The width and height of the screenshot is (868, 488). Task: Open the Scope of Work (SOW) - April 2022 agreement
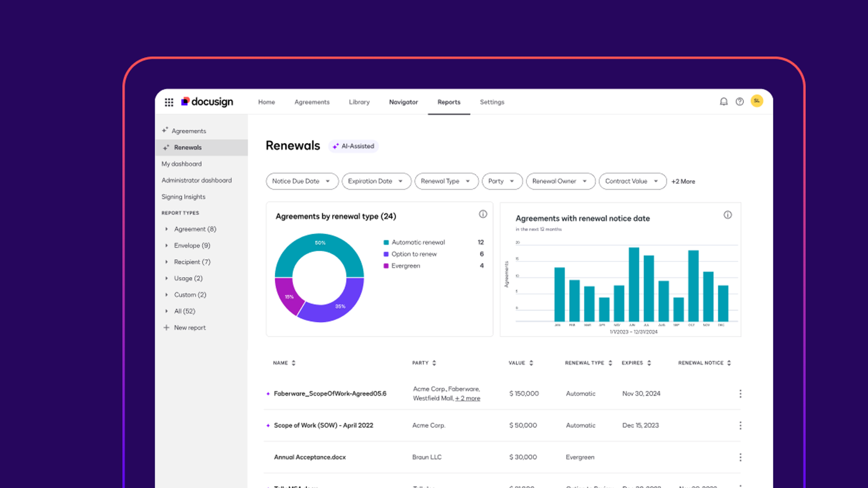323,425
